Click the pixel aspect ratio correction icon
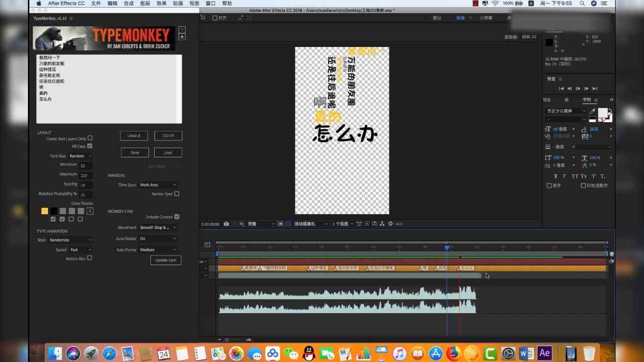Screen dimensions: 644x362 click(x=359, y=224)
